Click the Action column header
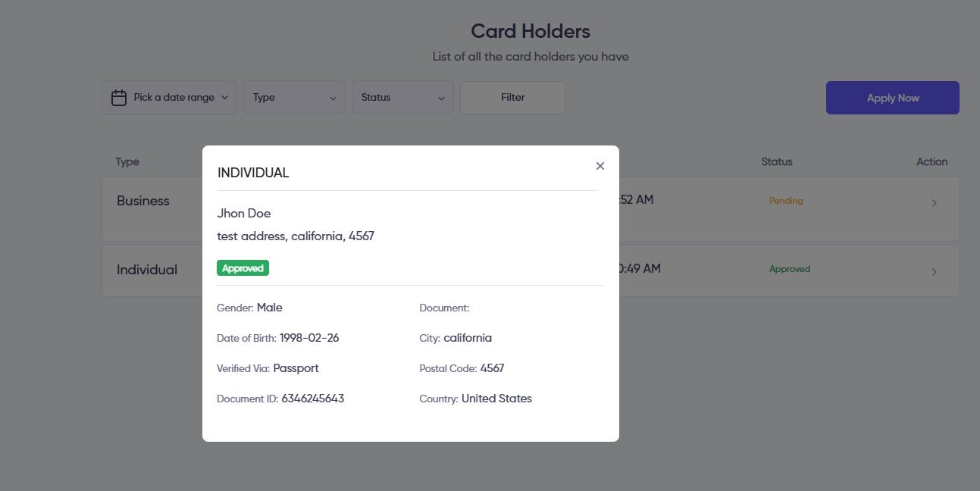Screen dimensions: 980x491 point(931,161)
